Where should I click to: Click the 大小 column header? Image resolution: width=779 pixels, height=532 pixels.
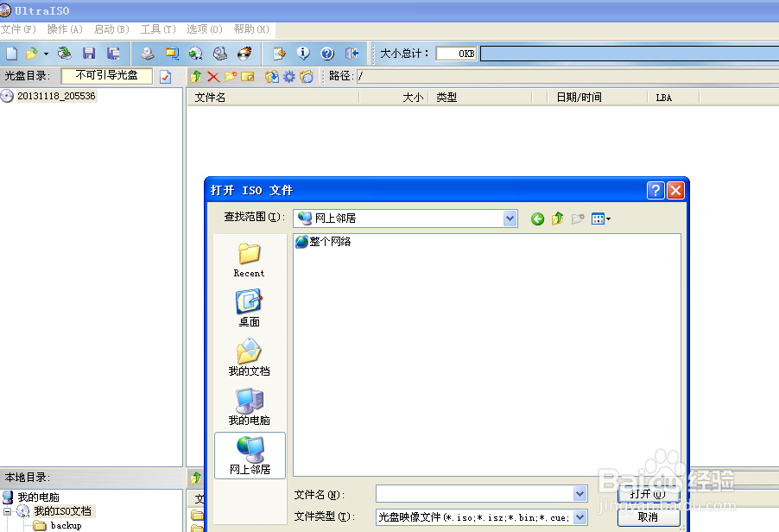coord(393,98)
